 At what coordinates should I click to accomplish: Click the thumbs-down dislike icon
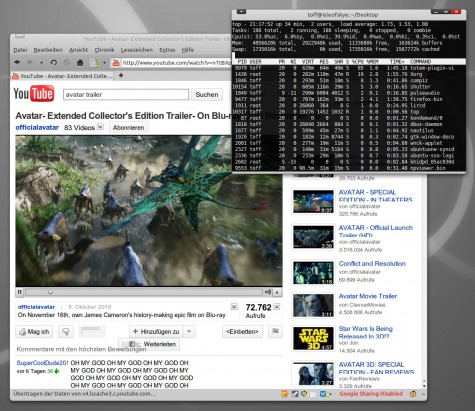click(x=66, y=332)
